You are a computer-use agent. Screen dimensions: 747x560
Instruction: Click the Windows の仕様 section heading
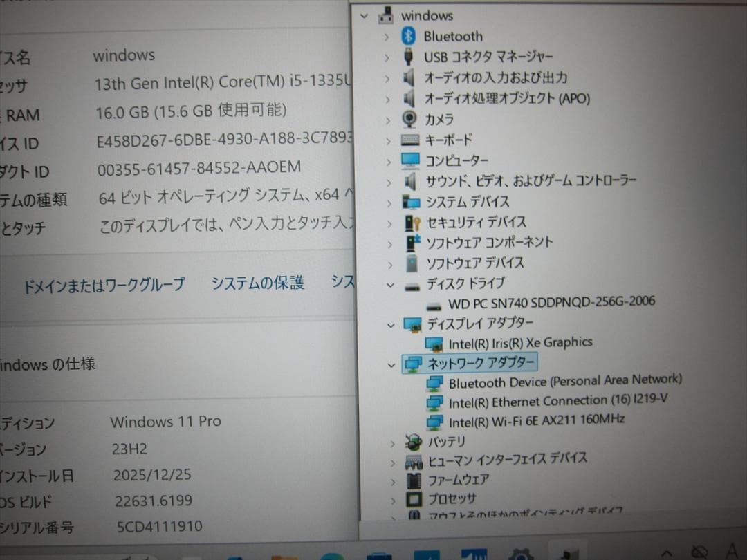click(x=48, y=365)
